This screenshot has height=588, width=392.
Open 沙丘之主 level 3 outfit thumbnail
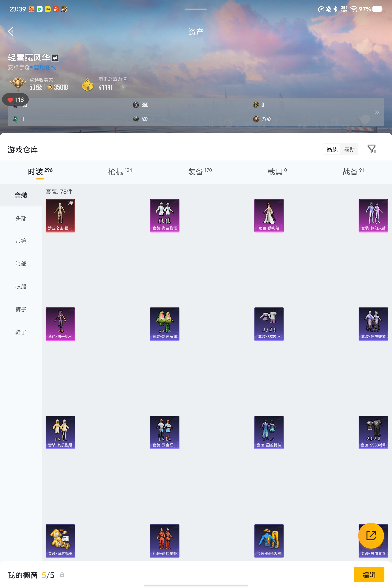click(x=60, y=216)
